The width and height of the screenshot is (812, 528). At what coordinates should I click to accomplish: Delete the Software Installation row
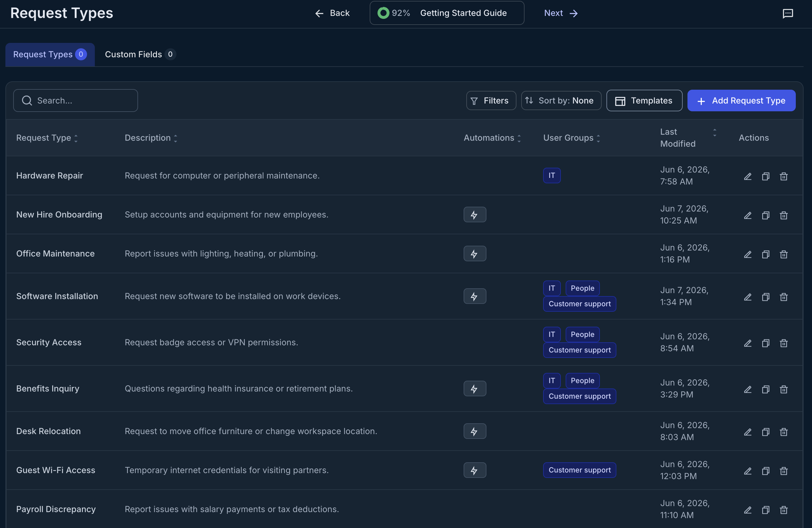click(784, 297)
